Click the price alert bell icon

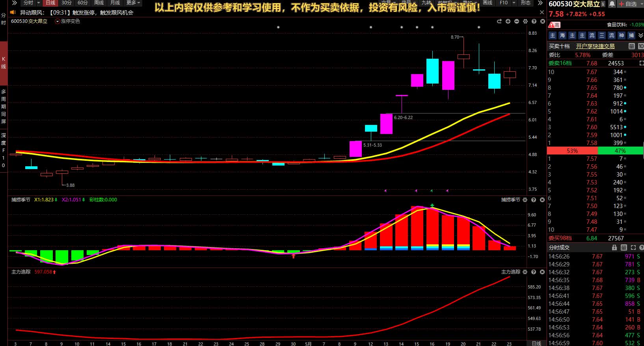pyautogui.click(x=612, y=4)
